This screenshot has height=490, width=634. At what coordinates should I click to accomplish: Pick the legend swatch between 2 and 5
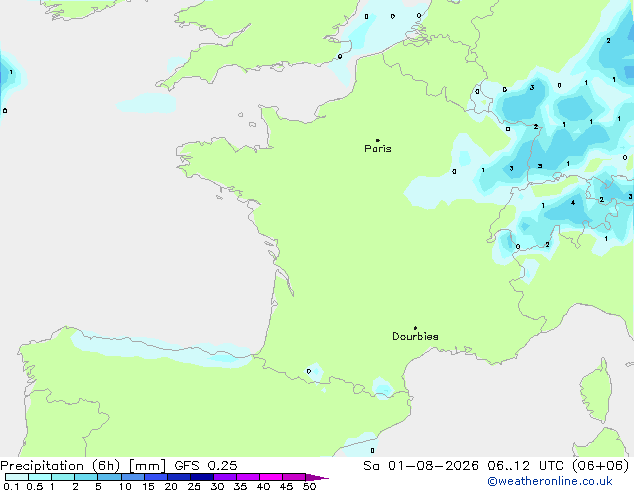pos(86,477)
